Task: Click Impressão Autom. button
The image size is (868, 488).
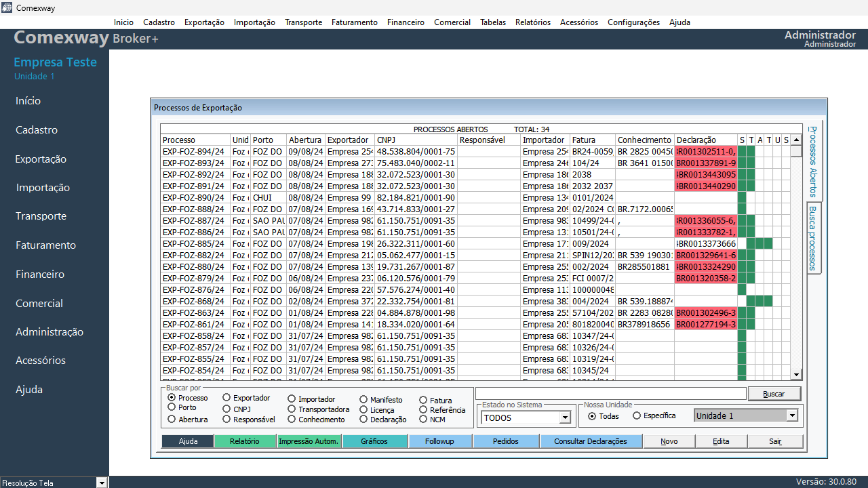Action: click(x=309, y=441)
